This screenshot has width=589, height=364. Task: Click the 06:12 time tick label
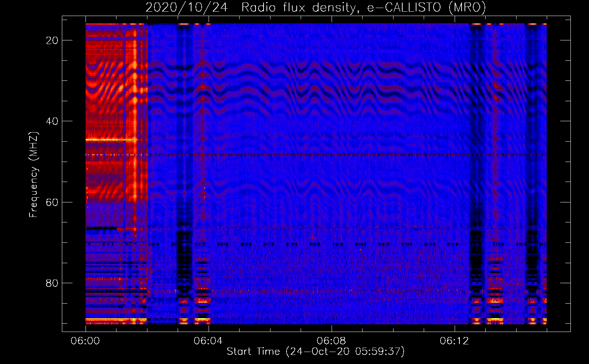(x=454, y=341)
